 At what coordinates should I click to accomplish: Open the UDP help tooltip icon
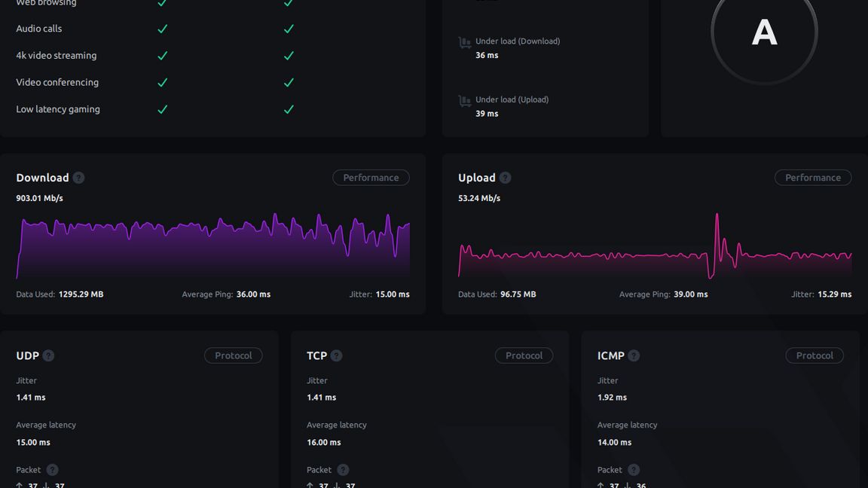48,355
